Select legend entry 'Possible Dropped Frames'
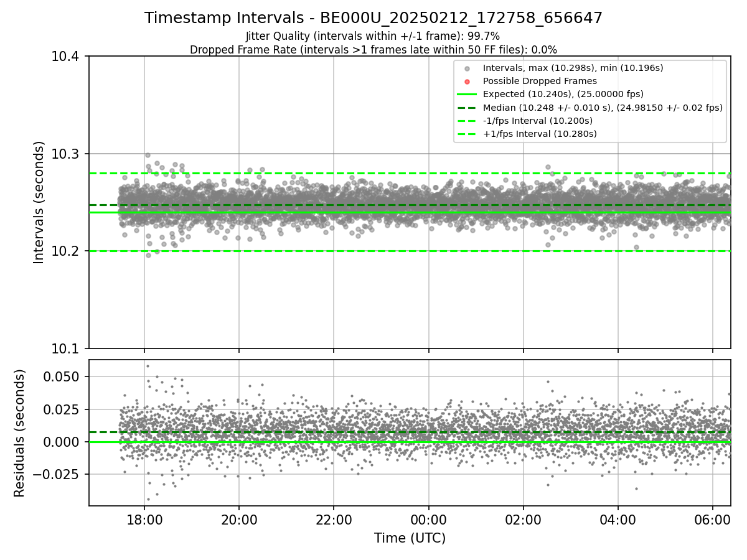 540,81
